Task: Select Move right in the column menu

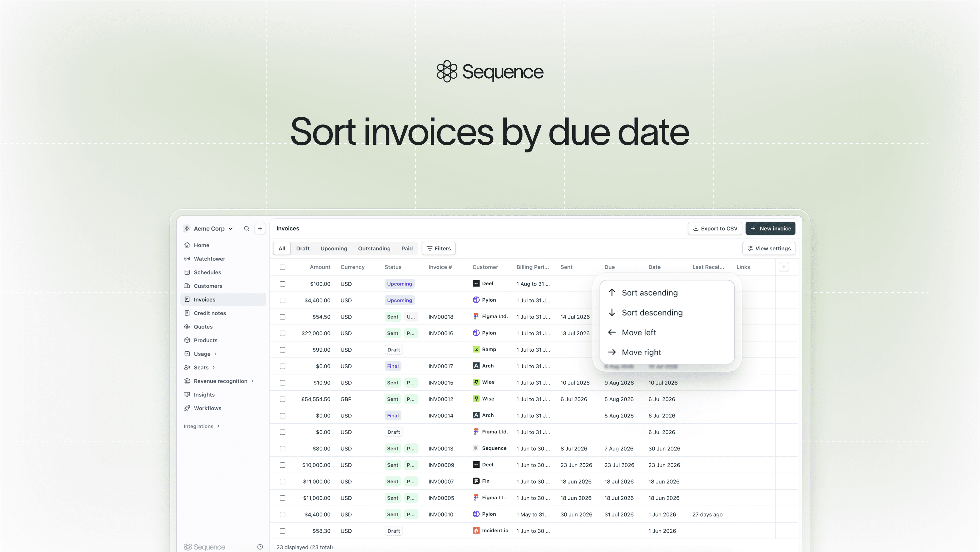Action: click(667, 352)
